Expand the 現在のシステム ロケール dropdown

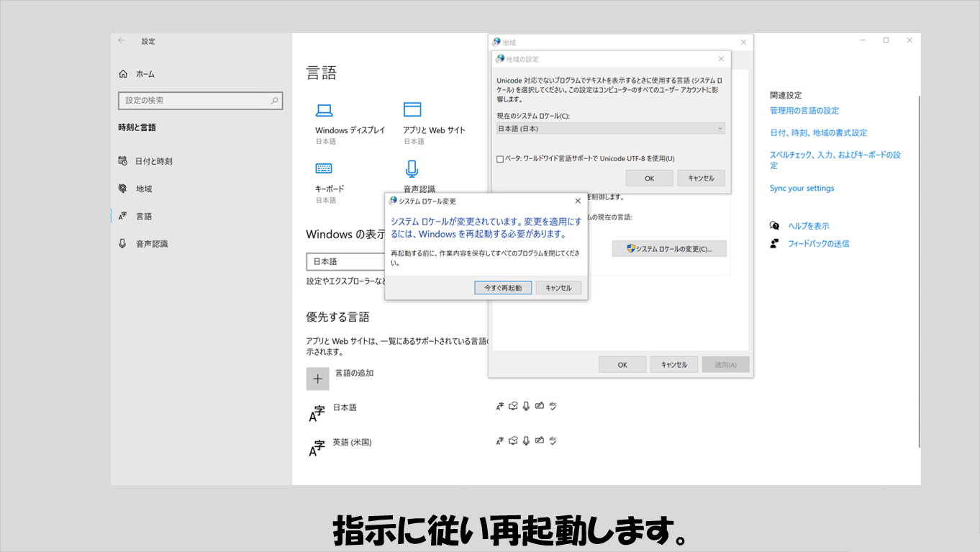tap(610, 129)
